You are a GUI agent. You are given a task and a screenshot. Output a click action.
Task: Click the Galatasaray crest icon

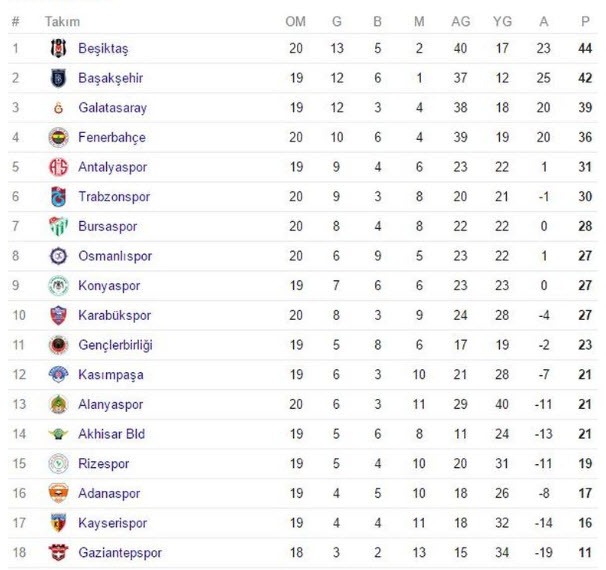(x=58, y=108)
